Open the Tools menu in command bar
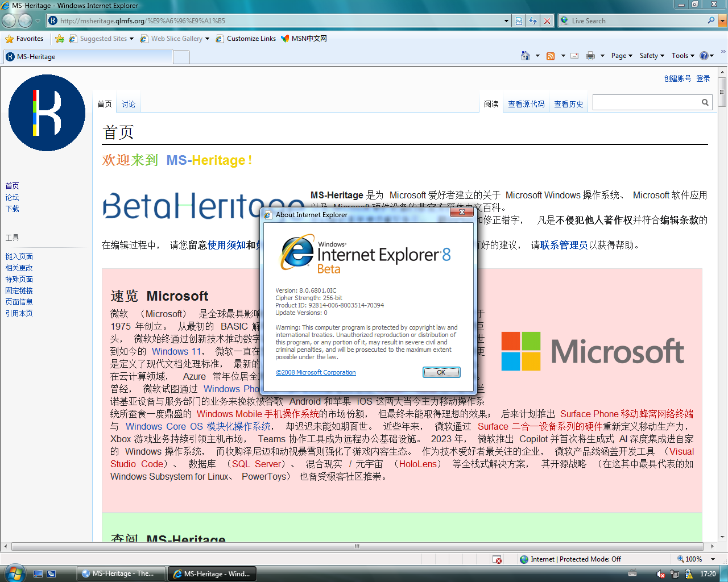Viewport: 728px width, 582px height. coord(682,56)
